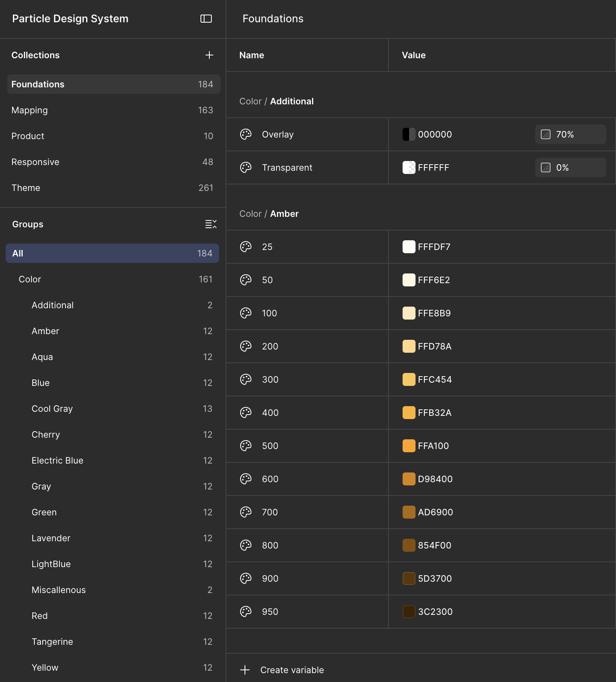Image resolution: width=616 pixels, height=682 pixels.
Task: Click the color type icon for Amber 300
Action: 246,379
